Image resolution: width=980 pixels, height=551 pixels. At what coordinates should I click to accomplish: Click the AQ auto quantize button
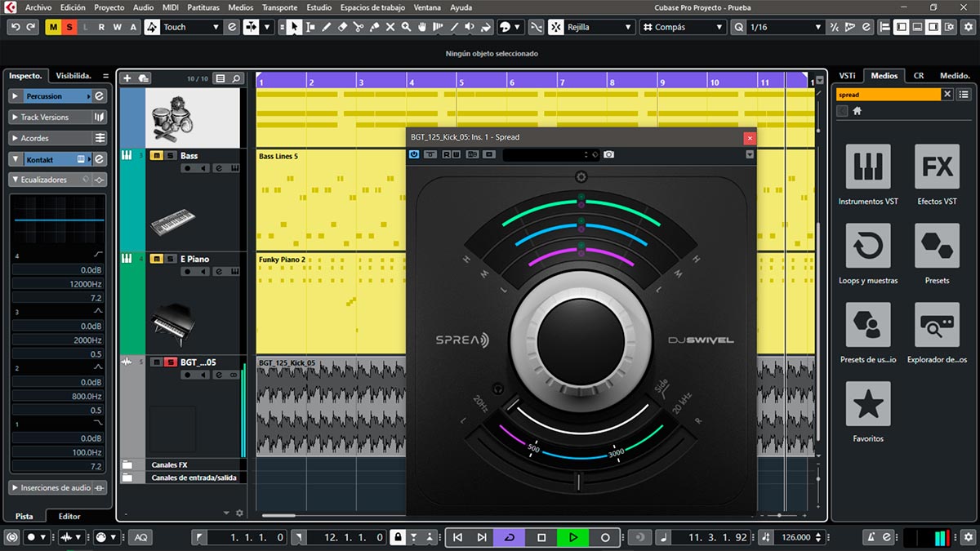pyautogui.click(x=140, y=537)
